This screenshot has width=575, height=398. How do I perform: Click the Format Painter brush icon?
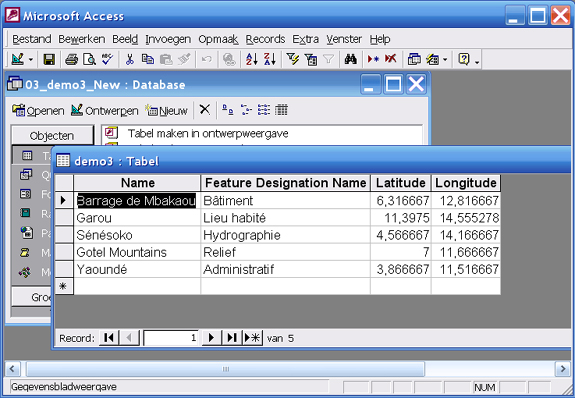tap(184, 59)
